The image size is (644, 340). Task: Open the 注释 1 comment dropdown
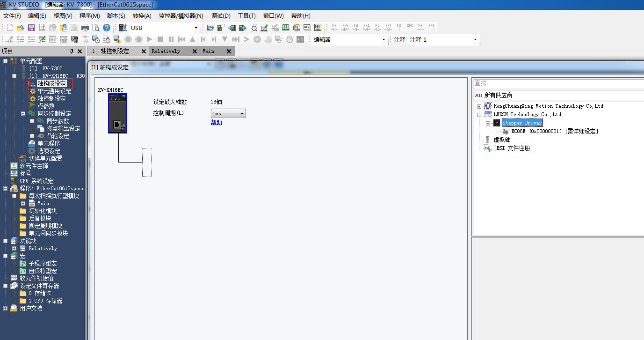pos(476,40)
